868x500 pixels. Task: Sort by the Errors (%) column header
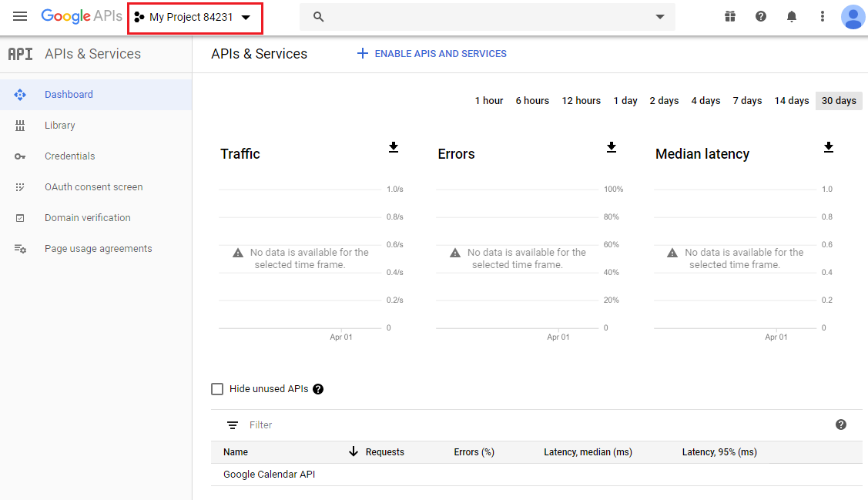coord(474,452)
